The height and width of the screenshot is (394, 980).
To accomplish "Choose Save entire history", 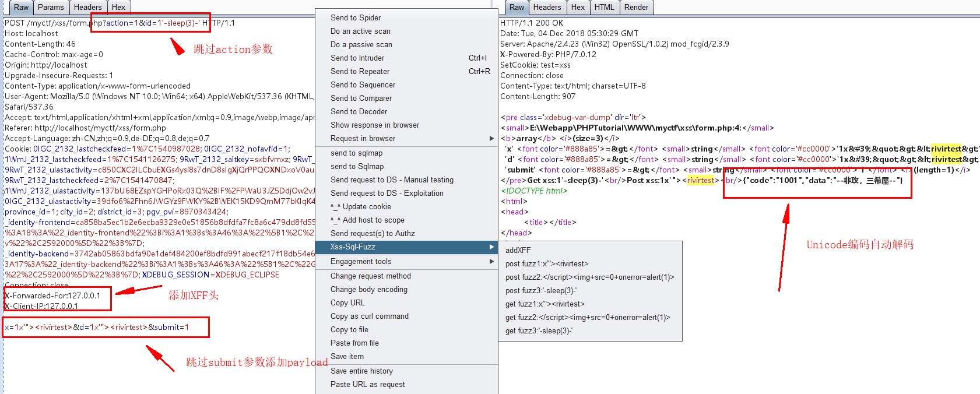I will pos(406,371).
